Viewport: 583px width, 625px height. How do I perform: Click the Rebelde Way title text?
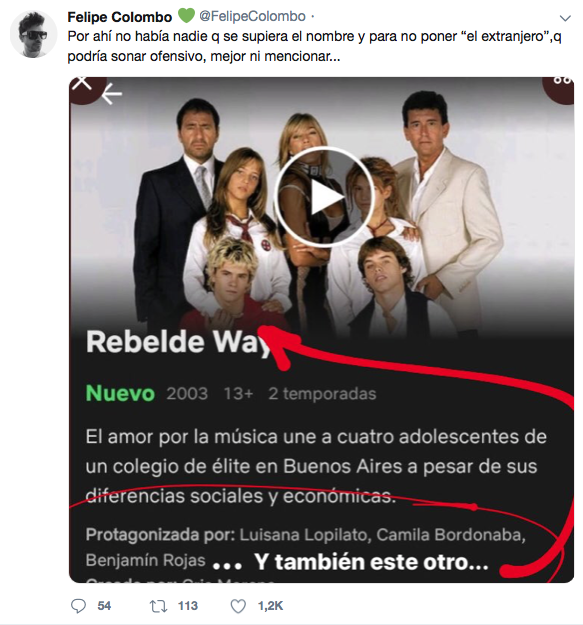pyautogui.click(x=178, y=342)
